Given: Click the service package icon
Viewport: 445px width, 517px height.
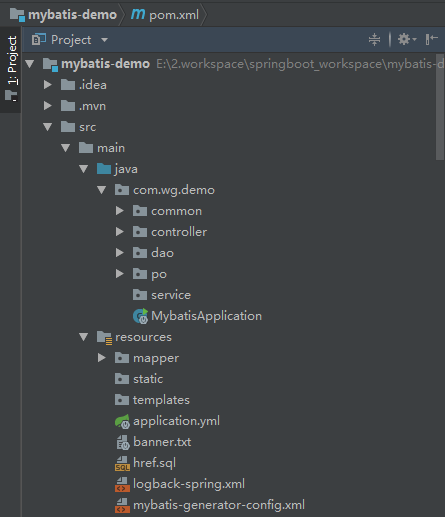Looking at the screenshot, I should [x=140, y=295].
